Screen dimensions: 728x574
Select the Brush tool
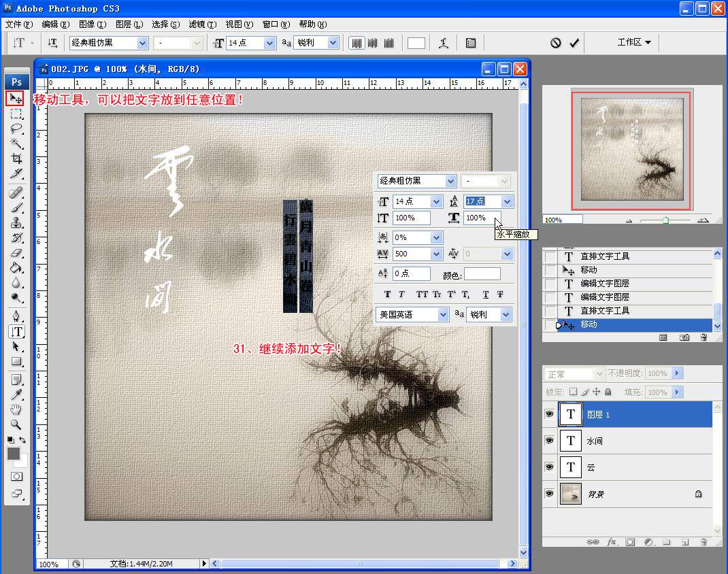(16, 207)
